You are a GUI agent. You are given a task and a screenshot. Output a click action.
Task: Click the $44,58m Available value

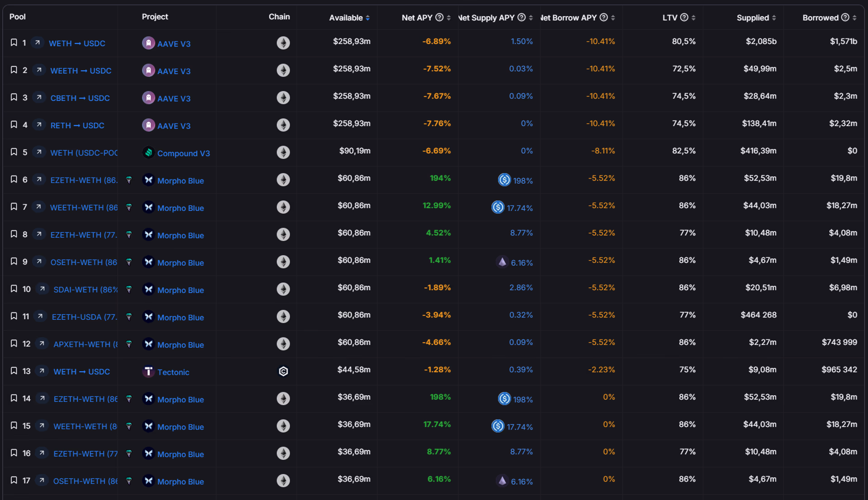(x=354, y=369)
